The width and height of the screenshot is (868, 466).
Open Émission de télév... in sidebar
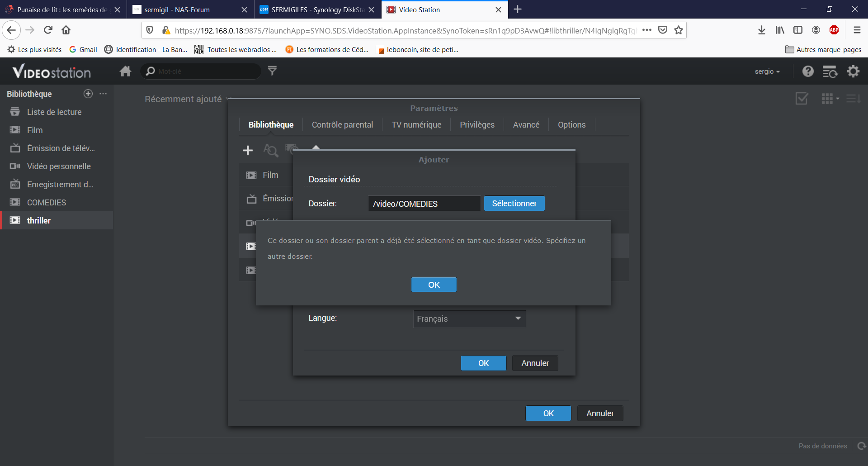pos(57,148)
